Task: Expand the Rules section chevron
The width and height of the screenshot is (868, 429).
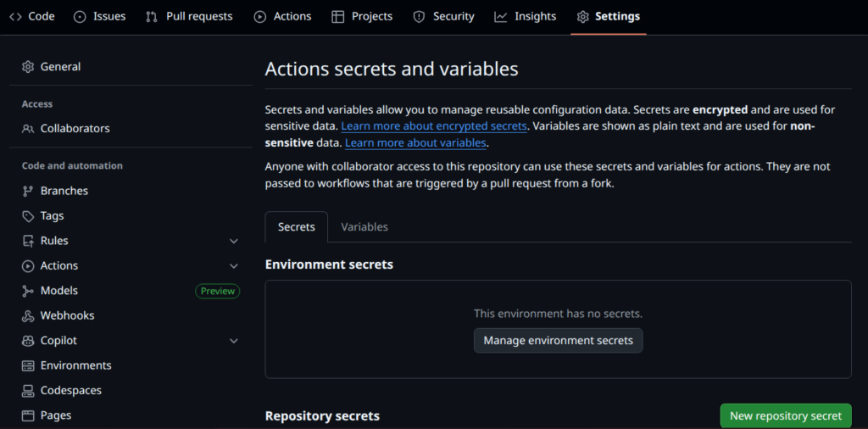Action: 234,242
